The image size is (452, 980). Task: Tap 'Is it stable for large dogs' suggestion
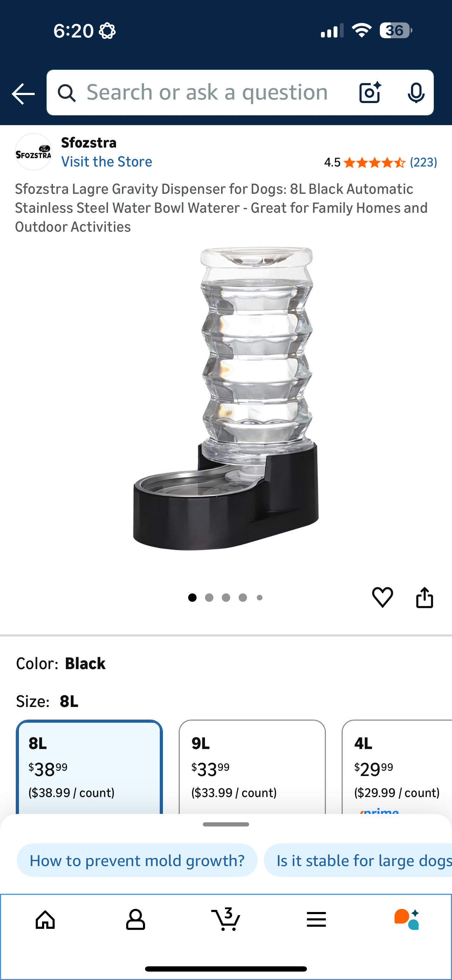(x=358, y=860)
